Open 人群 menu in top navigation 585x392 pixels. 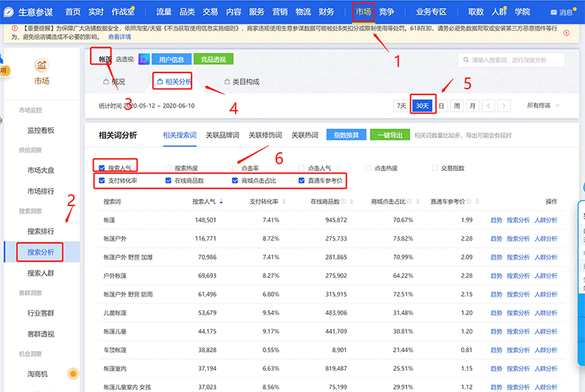(x=499, y=12)
